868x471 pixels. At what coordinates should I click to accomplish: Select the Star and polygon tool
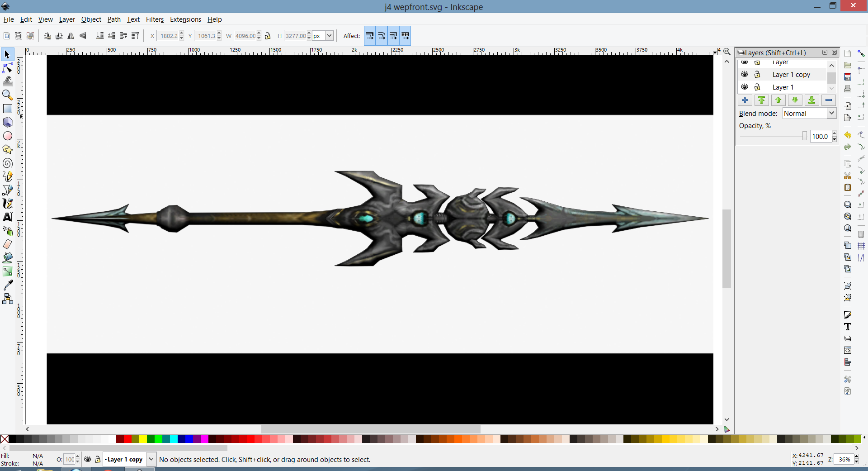point(7,149)
